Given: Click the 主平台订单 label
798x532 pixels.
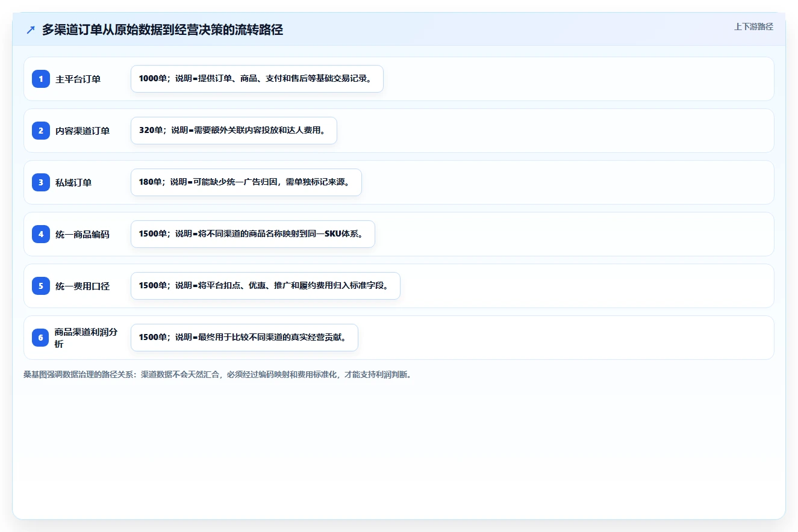Looking at the screenshot, I should pyautogui.click(x=78, y=79).
